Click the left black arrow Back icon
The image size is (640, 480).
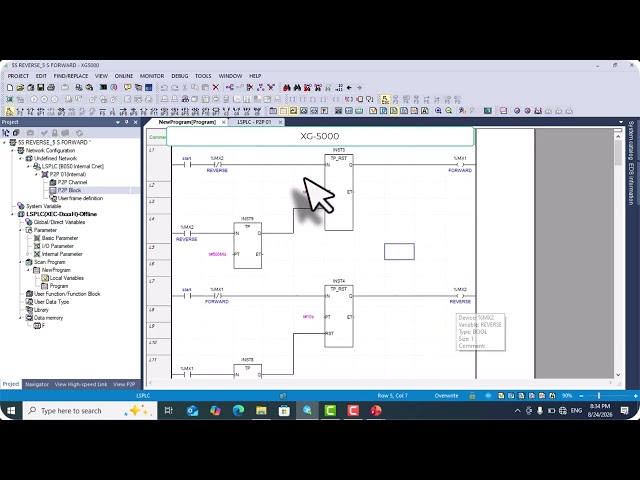349,87
